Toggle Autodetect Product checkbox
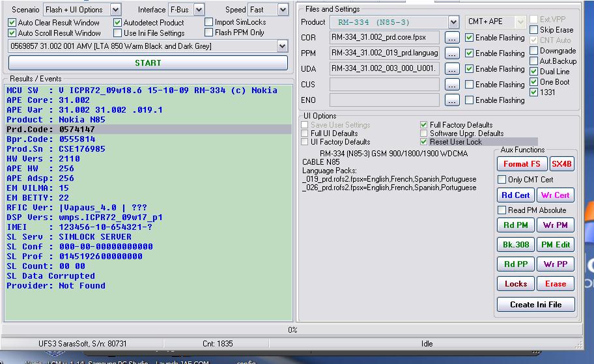This screenshot has height=364, width=594. tap(117, 23)
